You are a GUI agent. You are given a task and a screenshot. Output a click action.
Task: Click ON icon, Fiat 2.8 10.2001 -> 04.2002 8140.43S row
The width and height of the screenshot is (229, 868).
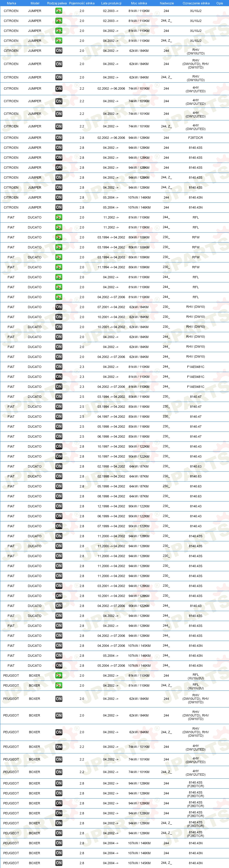coord(59,596)
